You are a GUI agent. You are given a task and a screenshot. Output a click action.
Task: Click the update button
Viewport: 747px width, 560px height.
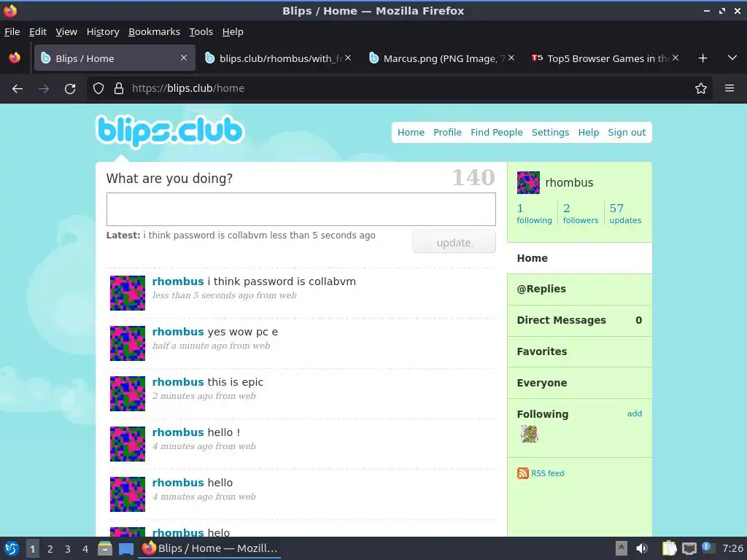(x=454, y=242)
